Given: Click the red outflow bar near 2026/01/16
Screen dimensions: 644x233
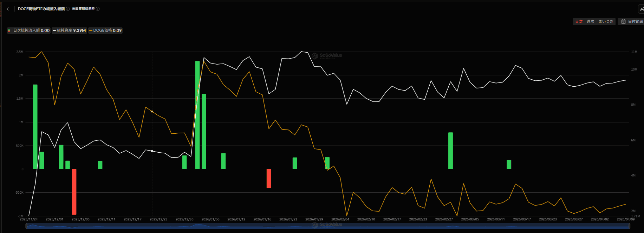Looking at the screenshot, I should point(269,178).
